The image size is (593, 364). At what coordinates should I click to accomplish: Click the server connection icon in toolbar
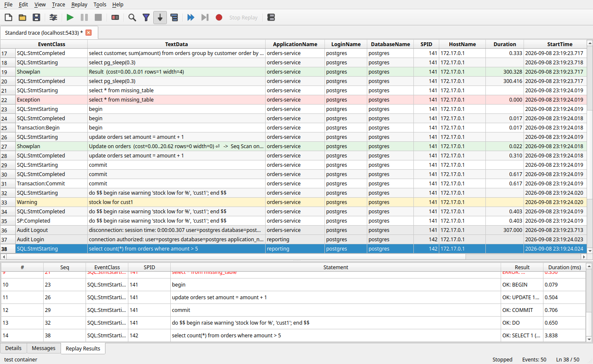(x=272, y=17)
